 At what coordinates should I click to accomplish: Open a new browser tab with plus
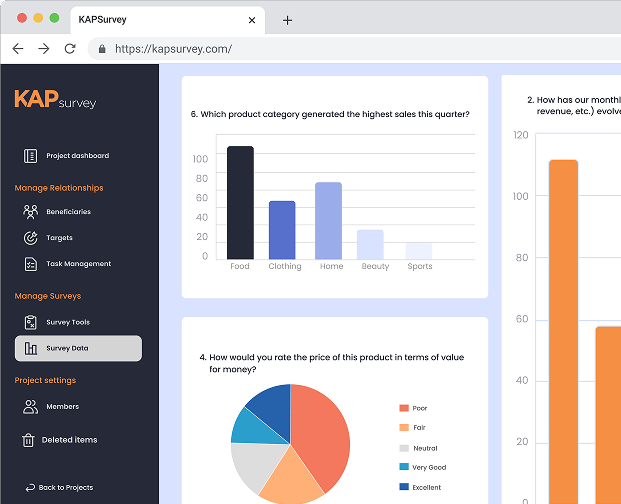[x=288, y=20]
